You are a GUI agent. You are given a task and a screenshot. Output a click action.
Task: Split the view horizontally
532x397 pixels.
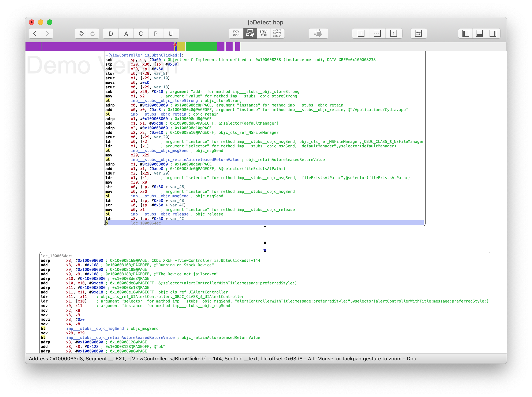tap(377, 33)
